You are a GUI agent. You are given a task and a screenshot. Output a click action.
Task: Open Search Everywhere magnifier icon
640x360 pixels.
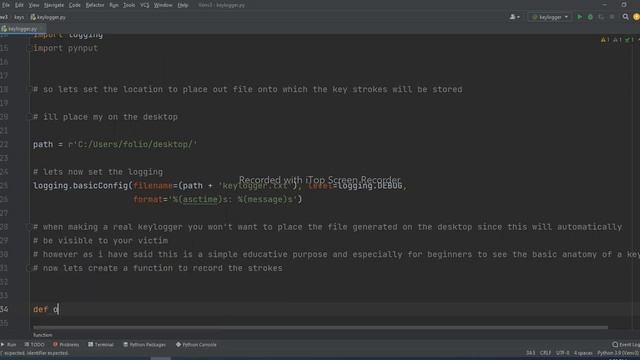click(625, 17)
